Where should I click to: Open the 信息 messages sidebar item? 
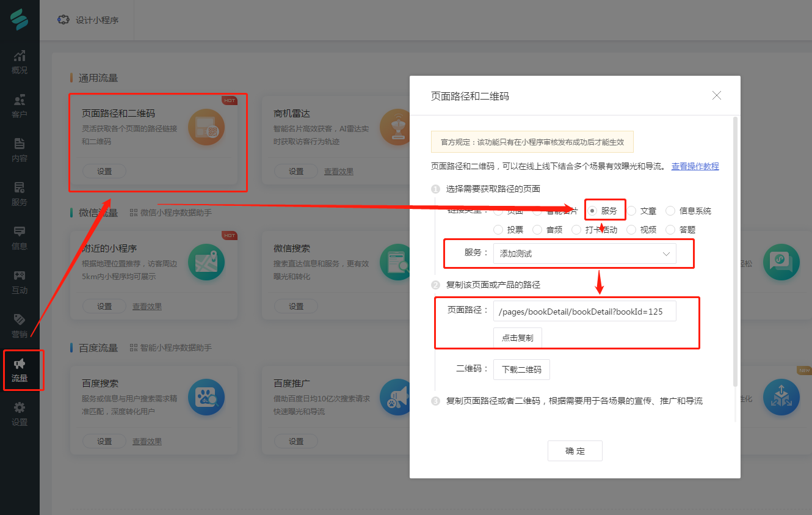[x=20, y=238]
